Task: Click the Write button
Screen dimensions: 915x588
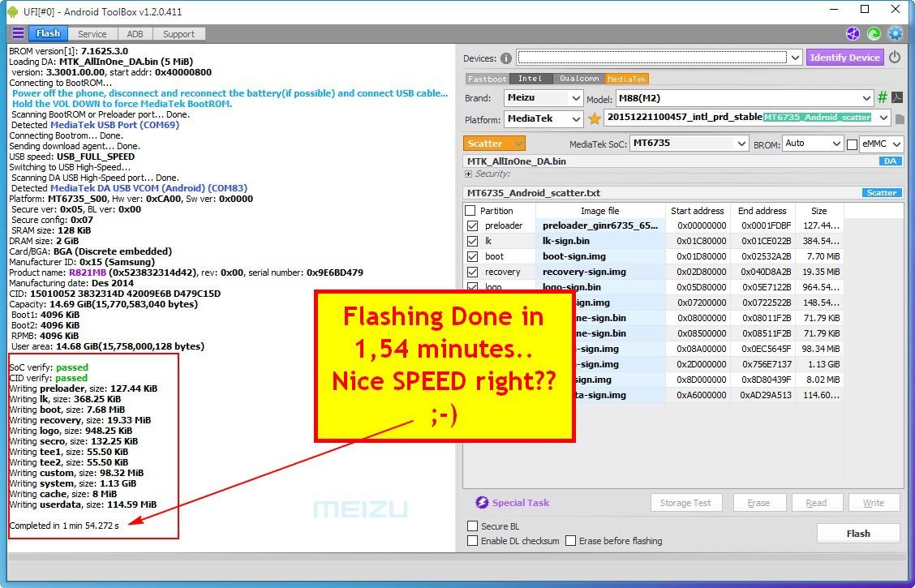Action: coord(873,503)
